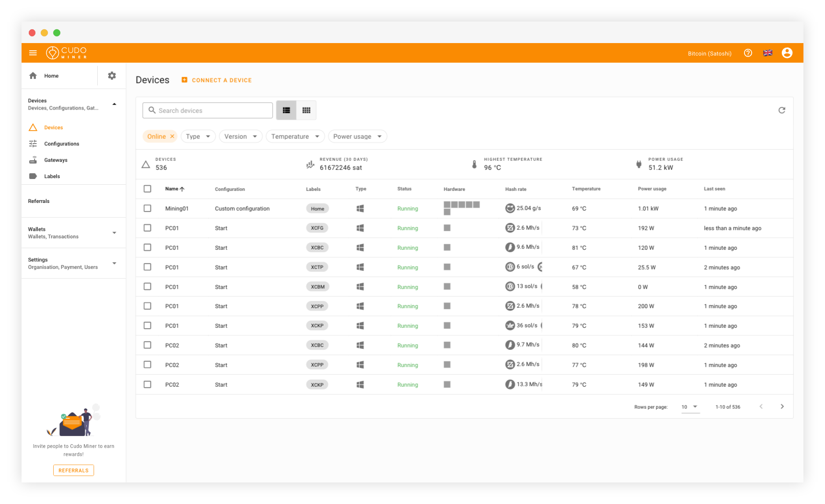The height and width of the screenshot is (504, 825).
Task: Go to next page of devices
Action: [x=782, y=407]
